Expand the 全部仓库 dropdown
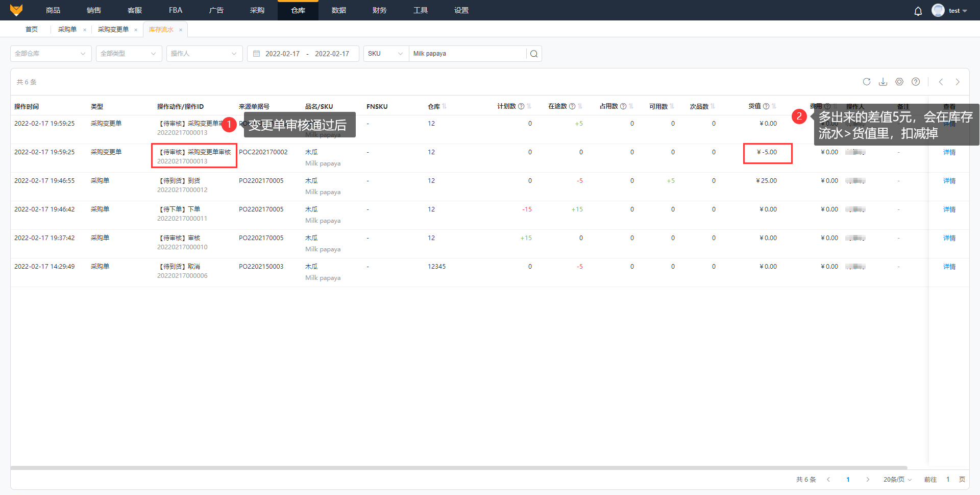The width and height of the screenshot is (980, 495). point(51,54)
